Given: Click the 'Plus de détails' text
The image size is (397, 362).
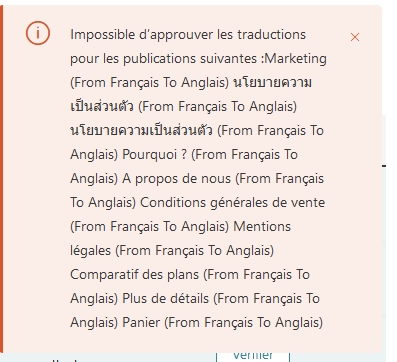Looking at the screenshot, I should pos(165,299).
